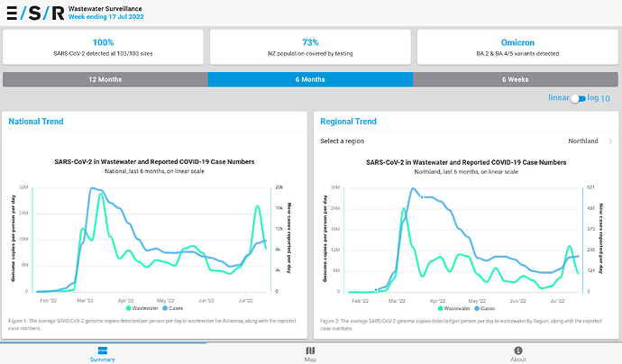Click the Regional Trend heading
This screenshot has height=364, width=622.
[348, 121]
